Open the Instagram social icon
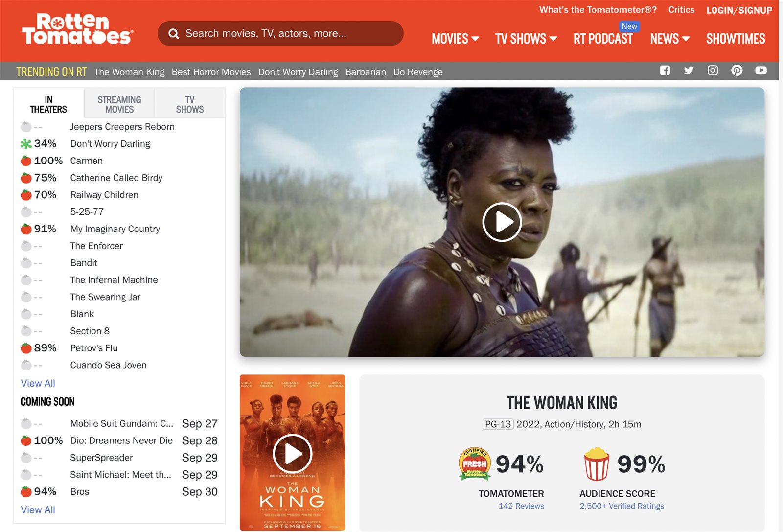Screen dimensions: 783x532 click(713, 70)
